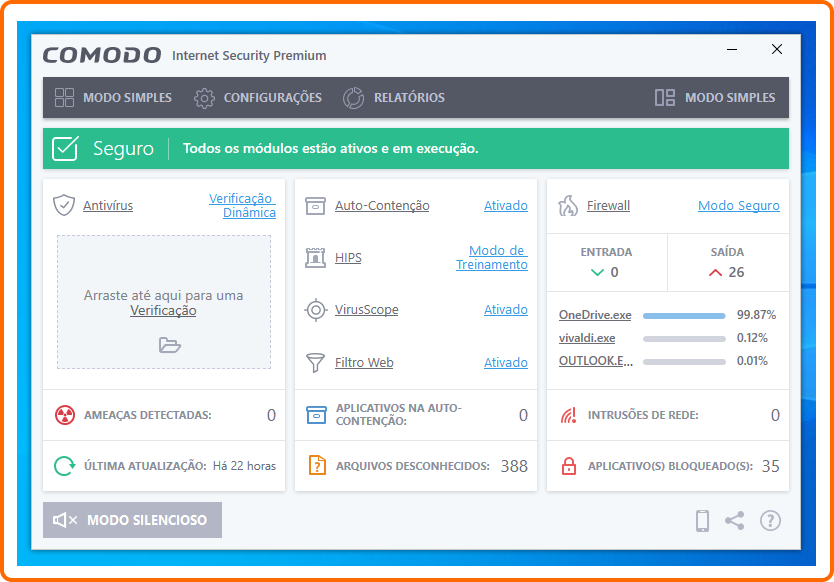Click the Entrada connection count 0
Screen dimensions: 834x582
click(x=614, y=272)
